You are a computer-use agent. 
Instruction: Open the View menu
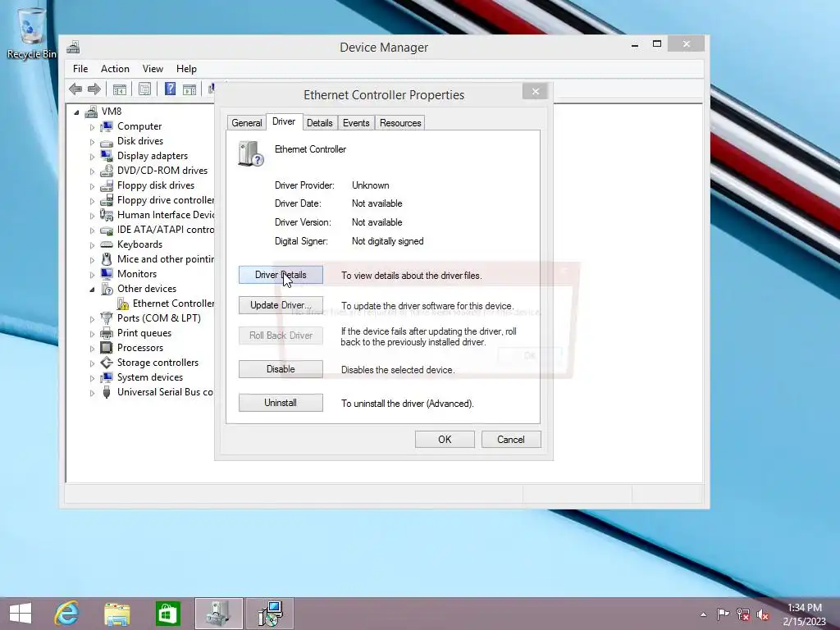[x=153, y=69]
